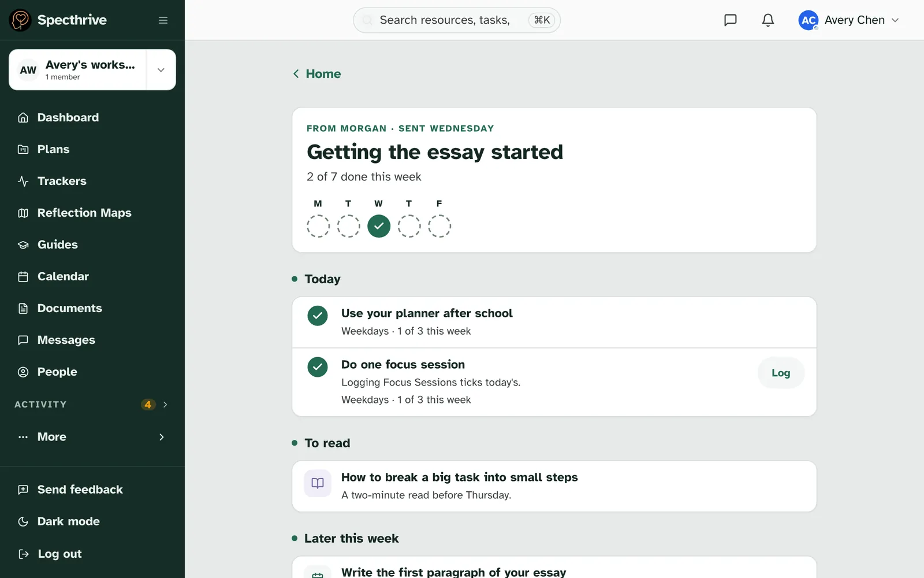Click the 'Getting the essay started' heading
Screen dimensions: 924x578
[435, 152]
